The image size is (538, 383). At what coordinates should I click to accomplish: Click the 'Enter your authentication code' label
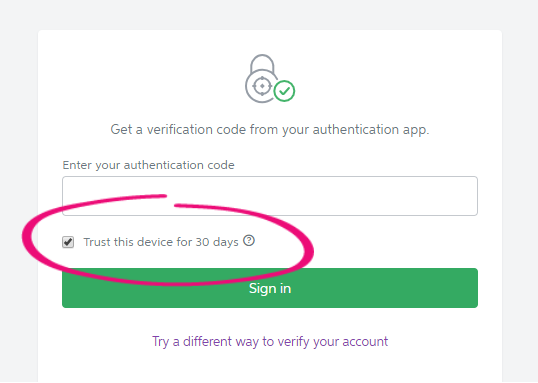[x=148, y=165]
